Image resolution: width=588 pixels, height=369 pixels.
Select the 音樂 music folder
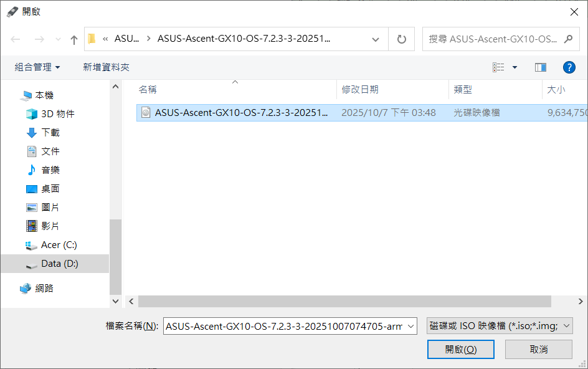click(50, 170)
